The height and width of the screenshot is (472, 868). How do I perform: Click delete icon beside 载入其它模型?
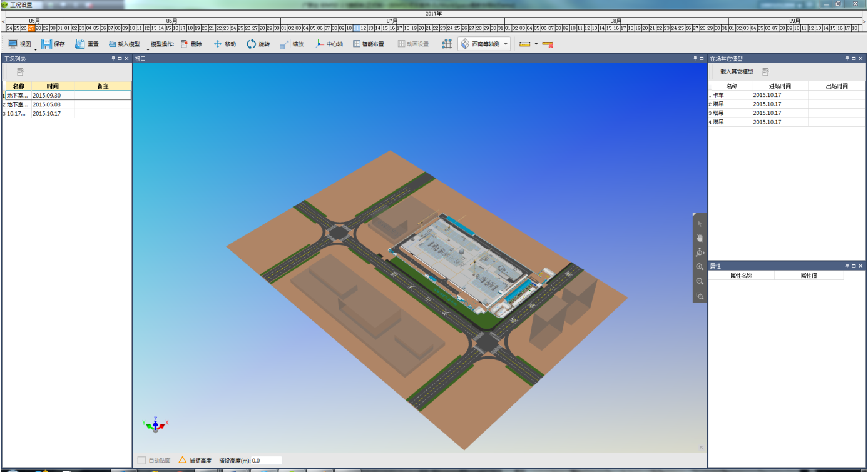765,72
